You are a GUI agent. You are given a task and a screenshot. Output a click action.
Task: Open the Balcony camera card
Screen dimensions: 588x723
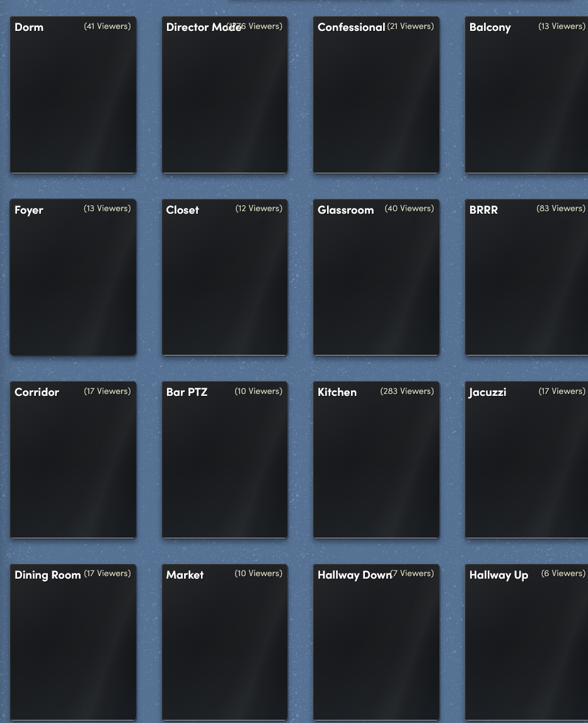point(526,95)
